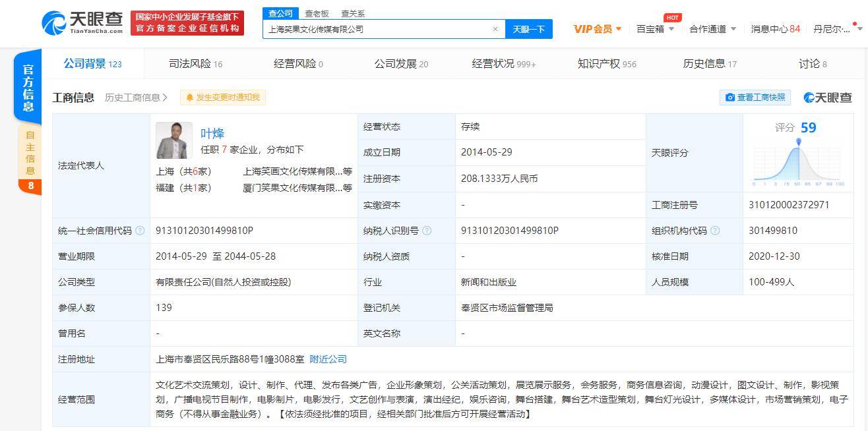Click the registered capital 208.1333万人民币
The height and width of the screenshot is (431, 868).
point(499,179)
